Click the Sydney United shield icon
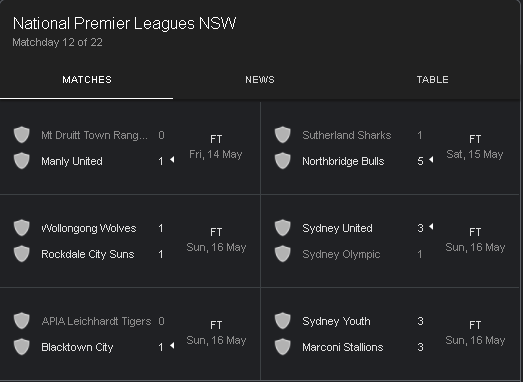Viewport: 523px width, 382px height. click(283, 228)
